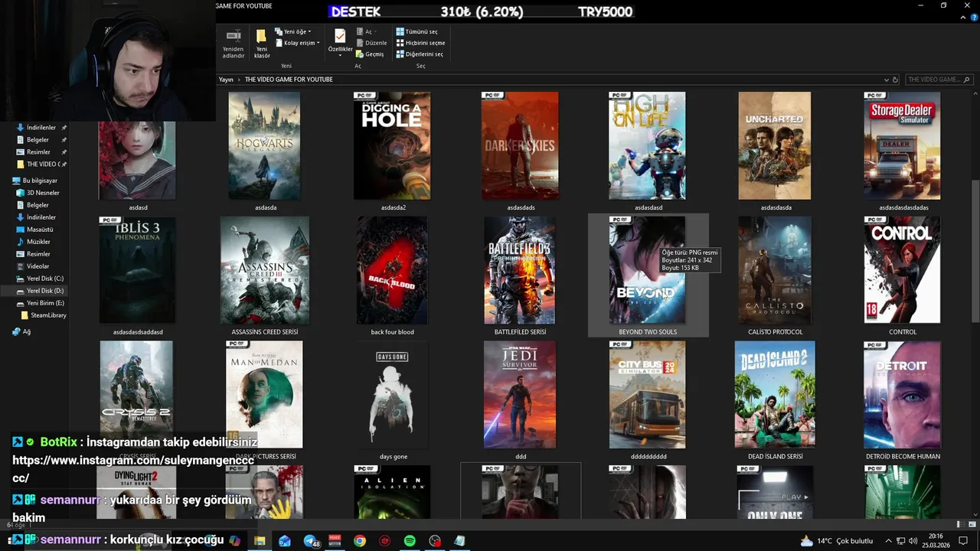
Task: Select the High on Life thumbnail
Action: [647, 146]
